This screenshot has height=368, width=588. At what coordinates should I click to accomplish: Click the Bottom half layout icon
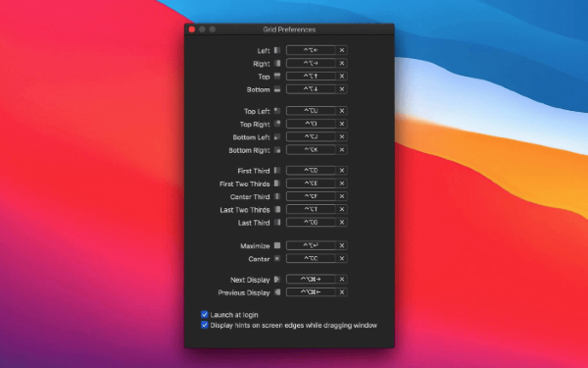277,89
